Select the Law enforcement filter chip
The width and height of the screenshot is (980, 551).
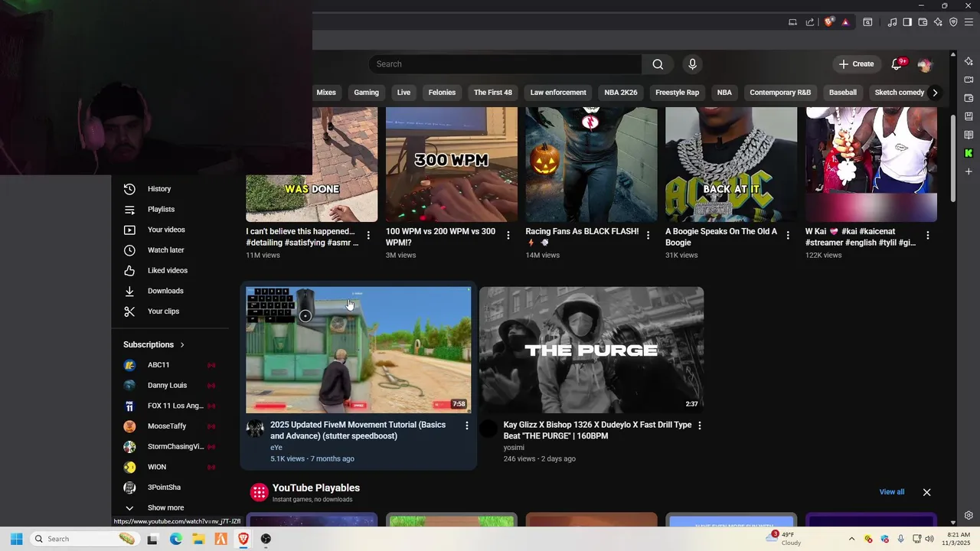pyautogui.click(x=558, y=93)
